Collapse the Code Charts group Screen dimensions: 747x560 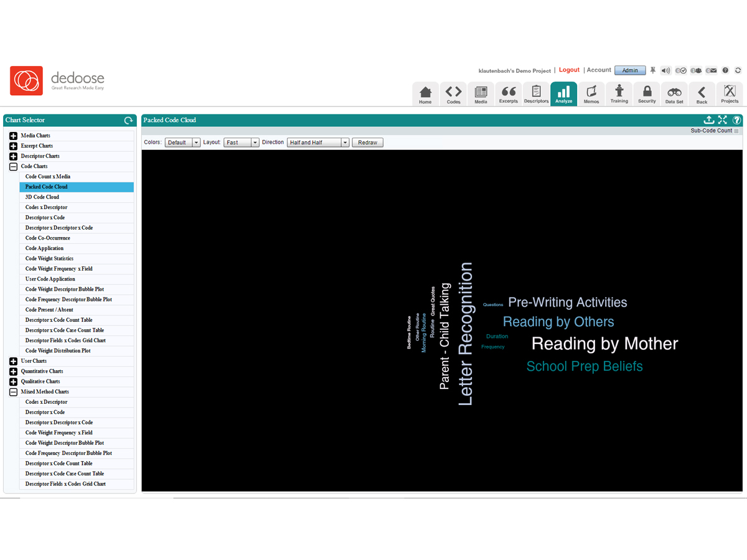tap(13, 167)
